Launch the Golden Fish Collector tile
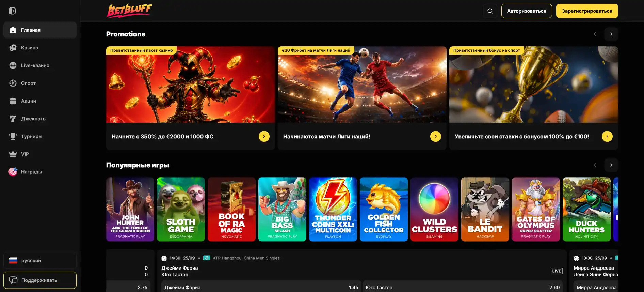Image resolution: width=644 pixels, height=292 pixels. point(384,209)
